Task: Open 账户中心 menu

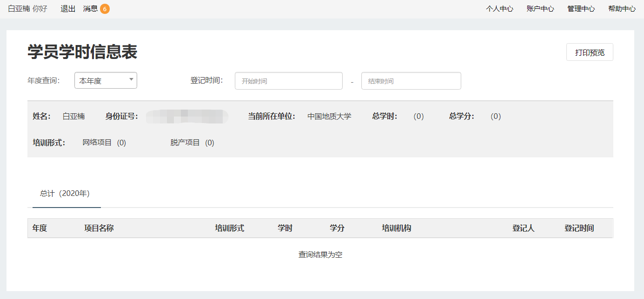Action: [x=540, y=9]
